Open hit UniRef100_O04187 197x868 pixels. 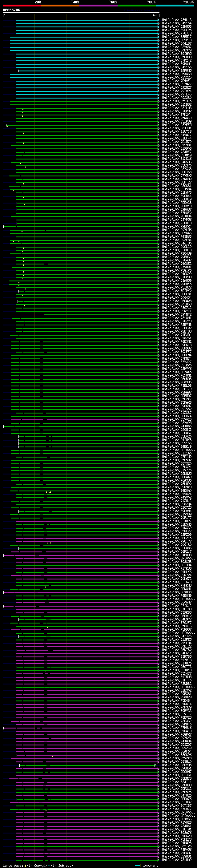(x=177, y=43)
